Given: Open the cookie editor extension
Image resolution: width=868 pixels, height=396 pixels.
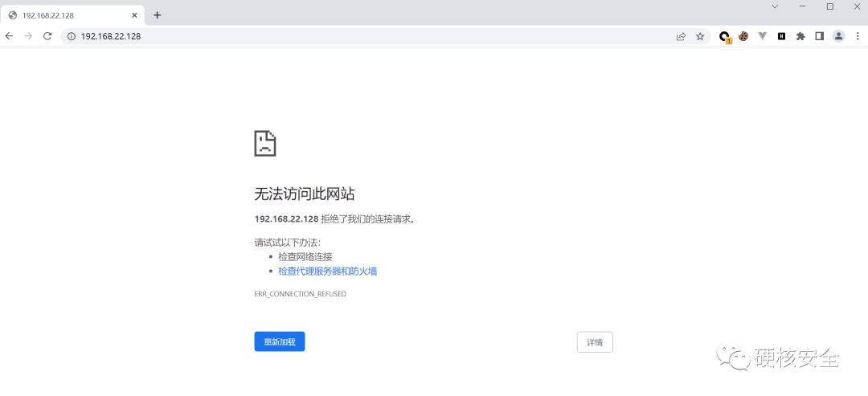Looking at the screenshot, I should [x=743, y=36].
